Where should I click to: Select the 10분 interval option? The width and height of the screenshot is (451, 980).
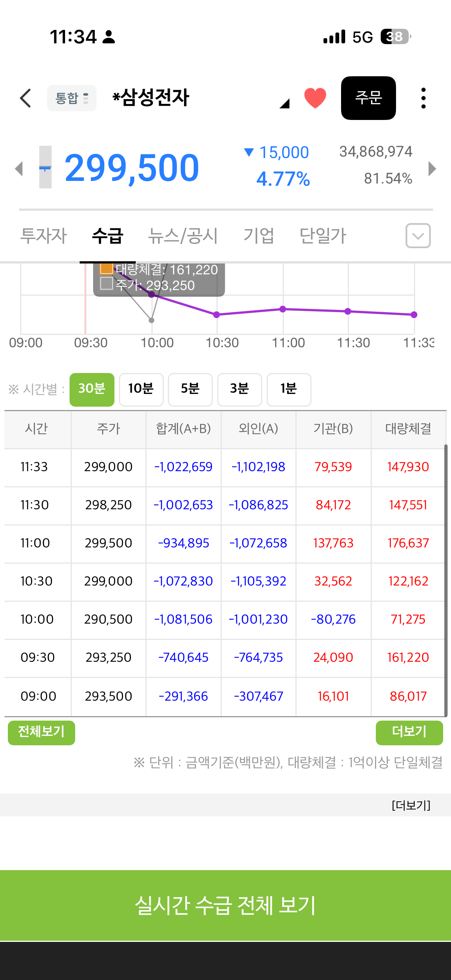(x=141, y=389)
